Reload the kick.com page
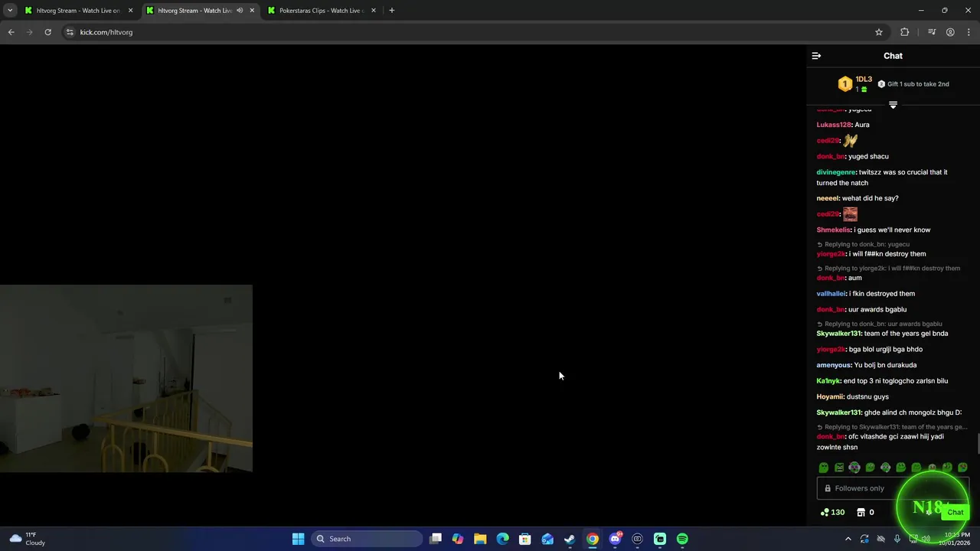Viewport: 980px width, 551px height. 47,32
